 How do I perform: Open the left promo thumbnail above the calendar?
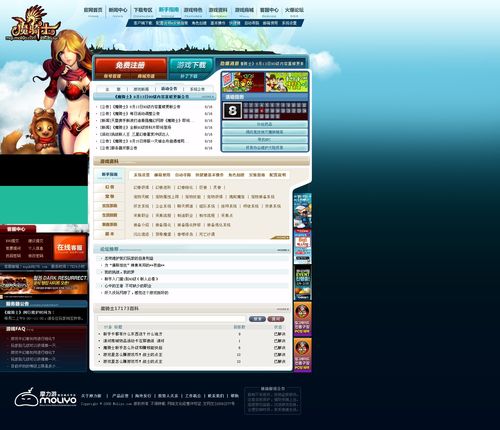click(x=243, y=82)
